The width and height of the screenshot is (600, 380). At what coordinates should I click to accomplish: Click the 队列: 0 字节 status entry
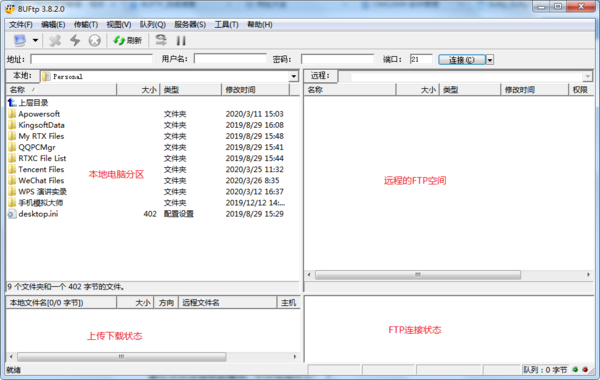(545, 370)
